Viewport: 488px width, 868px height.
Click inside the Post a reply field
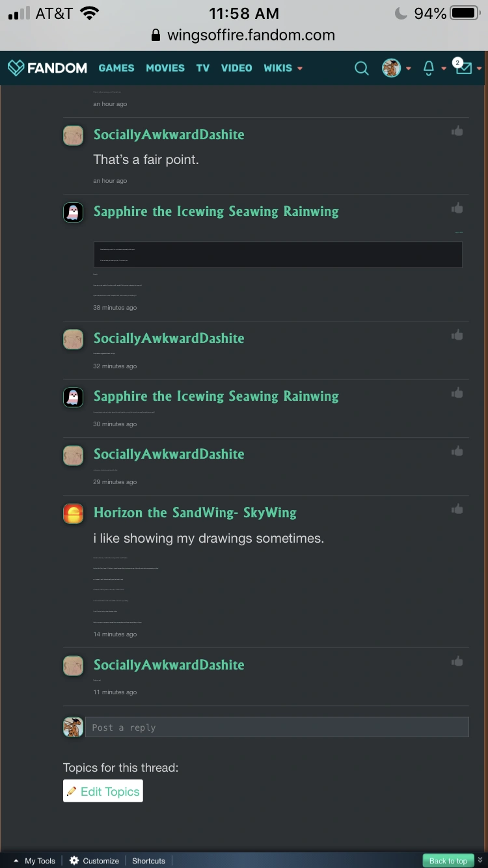click(x=277, y=727)
